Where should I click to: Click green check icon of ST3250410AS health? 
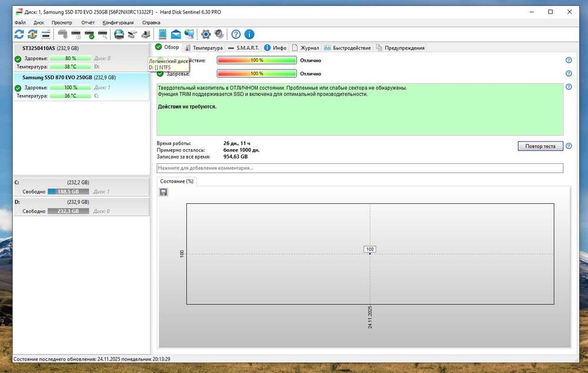(x=18, y=59)
